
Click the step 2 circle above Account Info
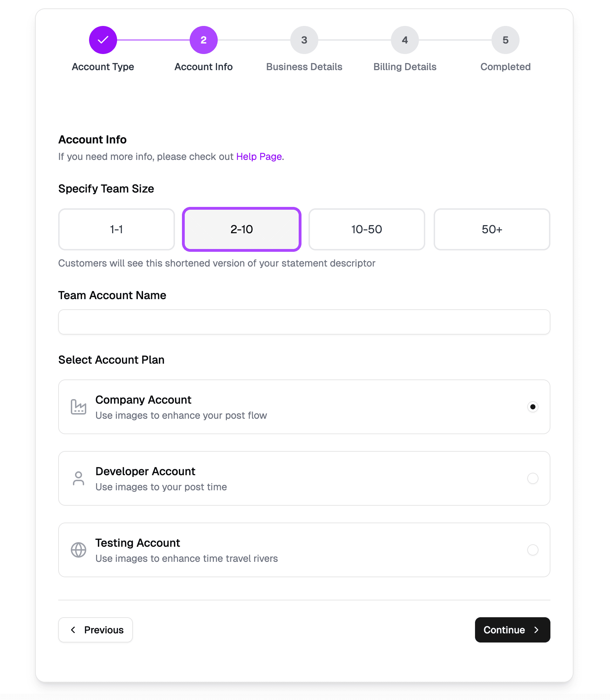pos(203,40)
